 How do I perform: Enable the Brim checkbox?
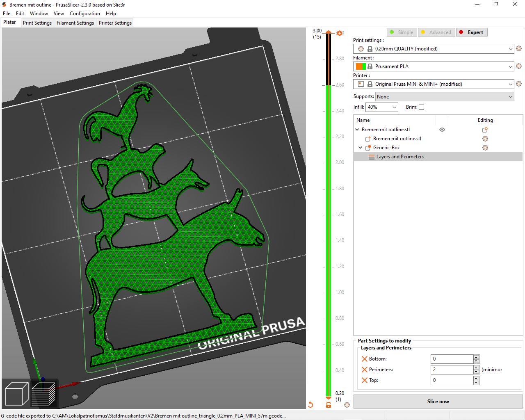point(421,107)
